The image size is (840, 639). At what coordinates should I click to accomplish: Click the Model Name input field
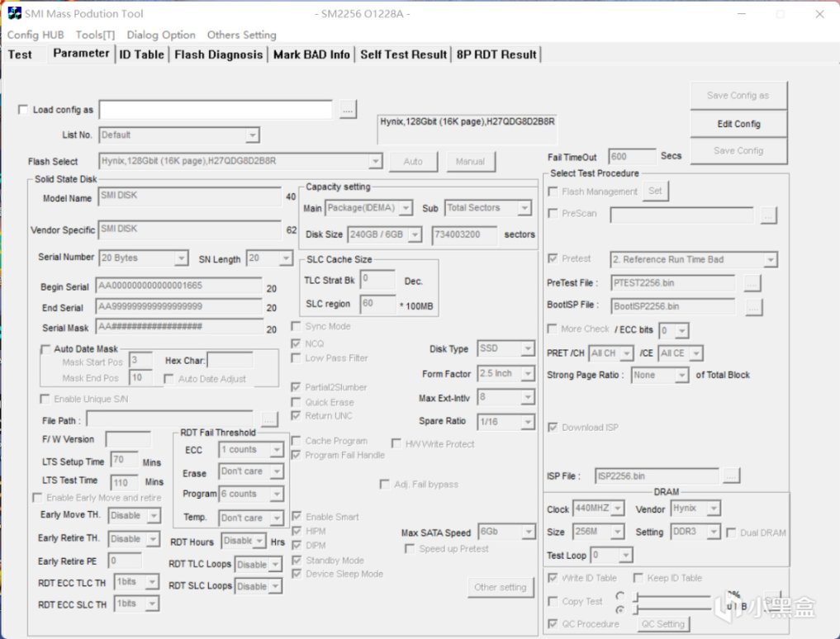tap(190, 196)
